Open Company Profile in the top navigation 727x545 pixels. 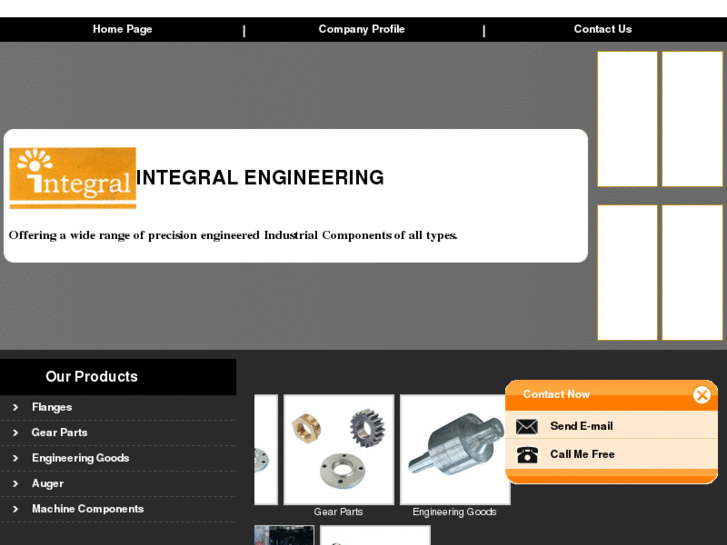pyautogui.click(x=361, y=29)
